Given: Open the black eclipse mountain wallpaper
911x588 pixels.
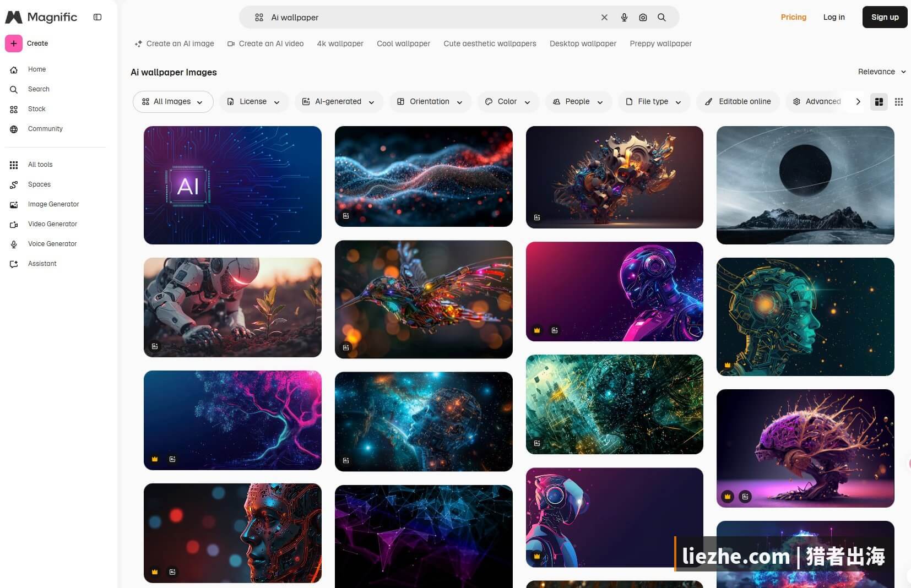Looking at the screenshot, I should pyautogui.click(x=805, y=185).
